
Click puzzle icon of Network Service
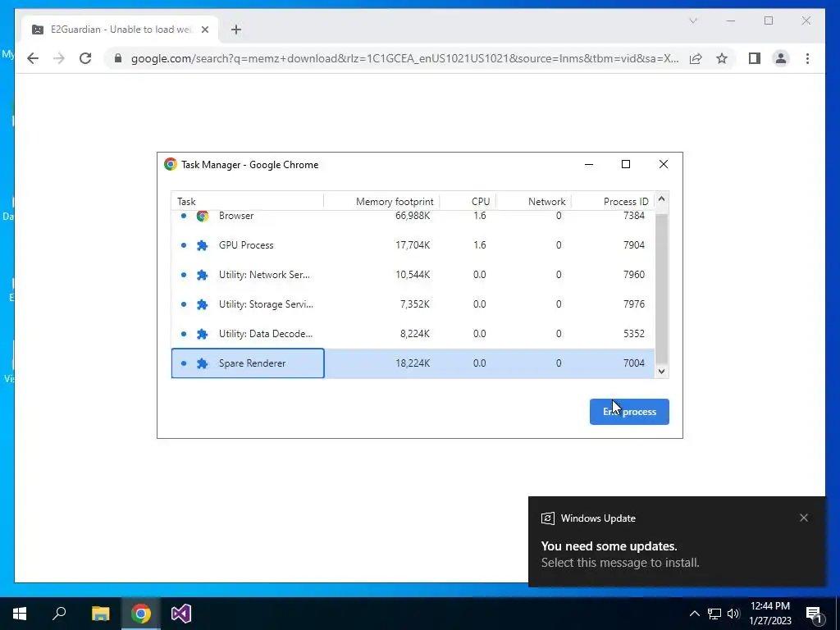click(x=202, y=275)
